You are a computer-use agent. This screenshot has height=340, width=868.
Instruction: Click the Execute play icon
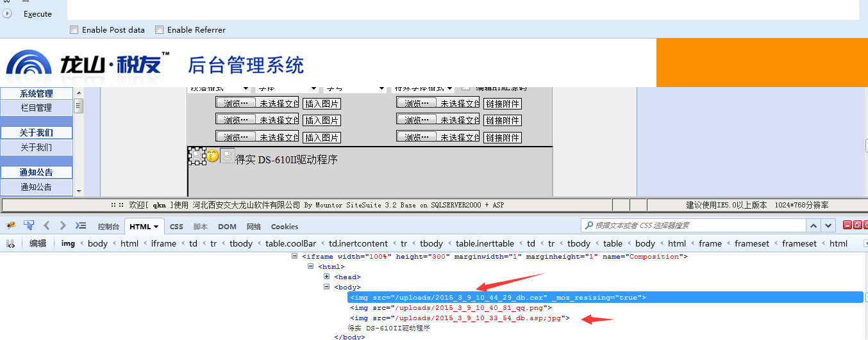coord(8,13)
